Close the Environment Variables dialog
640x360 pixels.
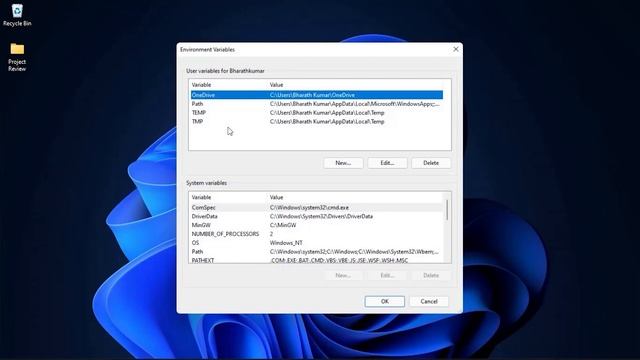click(x=456, y=49)
